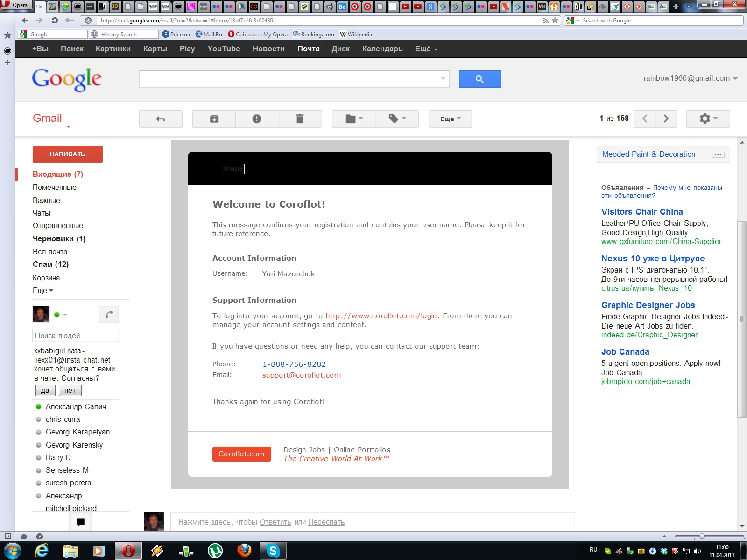Report this message as spam
Image resolution: width=747 pixels, height=560 pixels.
coord(257,119)
